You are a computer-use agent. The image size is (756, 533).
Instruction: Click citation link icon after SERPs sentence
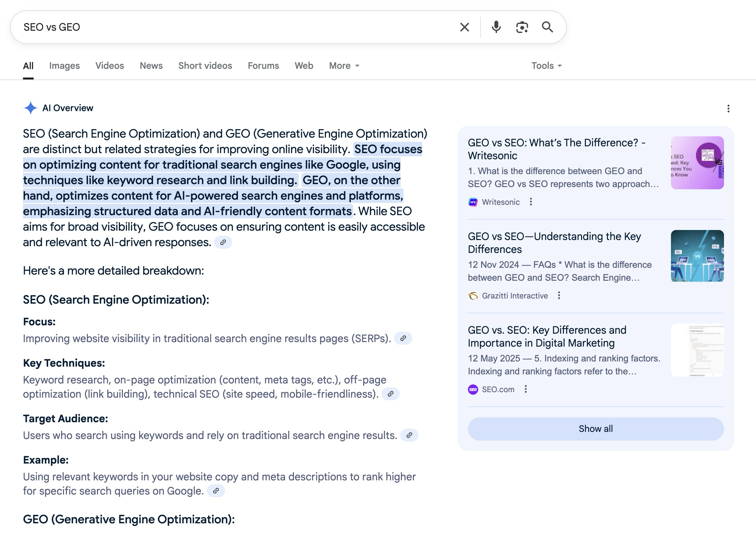[x=403, y=338]
